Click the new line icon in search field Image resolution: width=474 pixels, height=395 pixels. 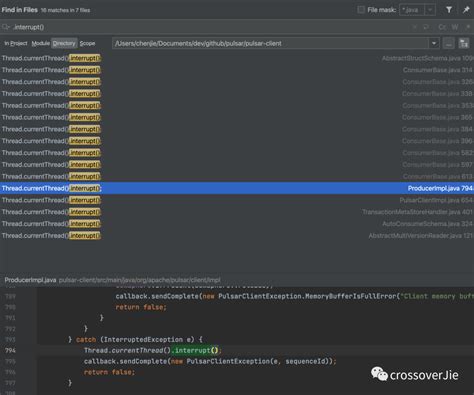click(x=426, y=27)
